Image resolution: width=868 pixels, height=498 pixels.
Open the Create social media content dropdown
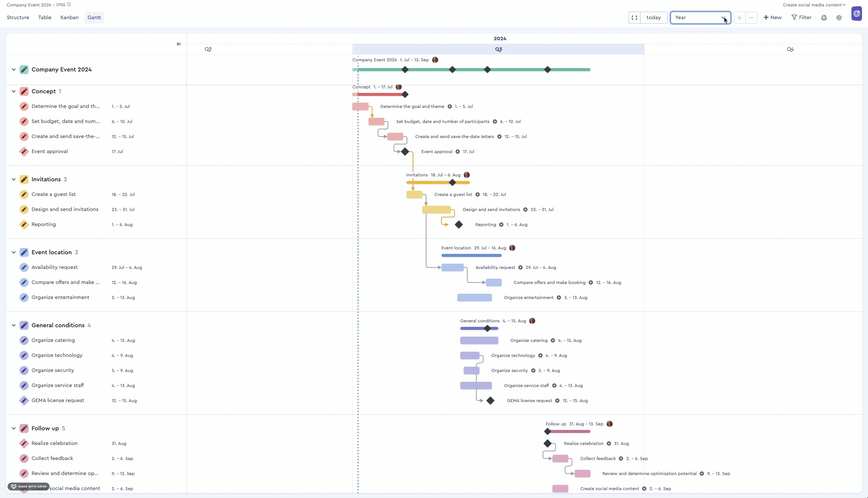[814, 5]
